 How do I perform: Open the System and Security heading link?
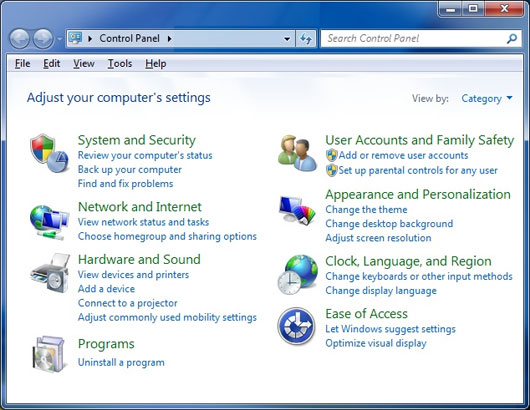click(137, 140)
